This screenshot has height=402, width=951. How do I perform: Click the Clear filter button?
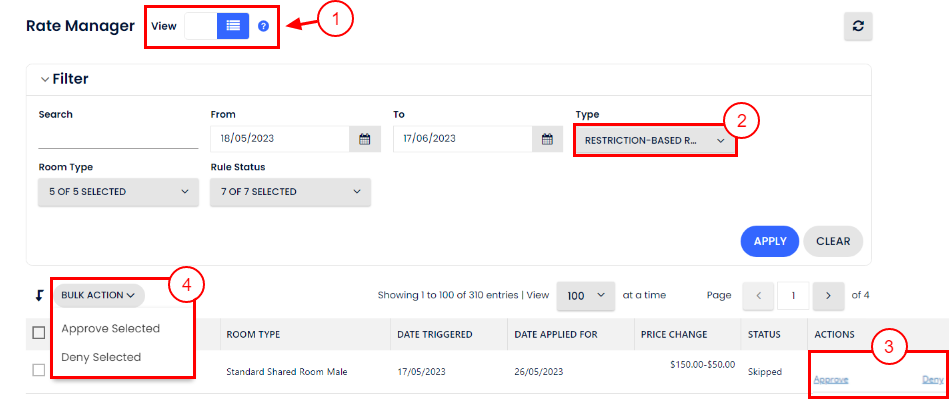833,241
